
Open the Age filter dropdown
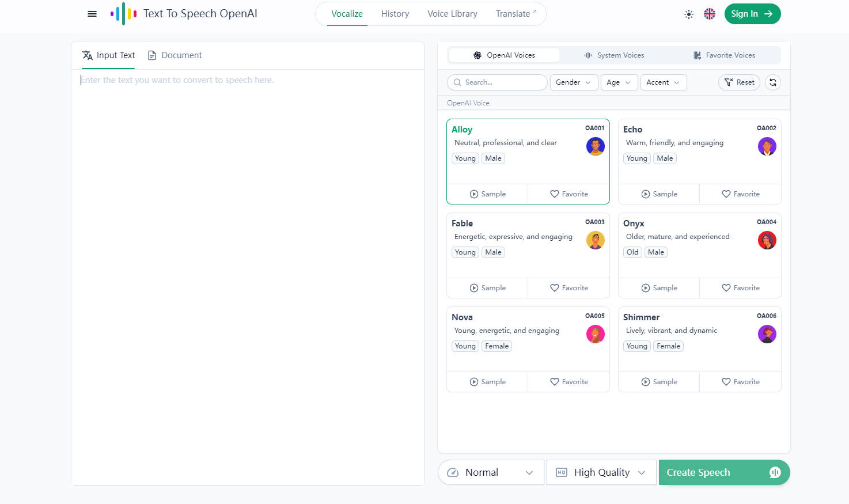619,82
